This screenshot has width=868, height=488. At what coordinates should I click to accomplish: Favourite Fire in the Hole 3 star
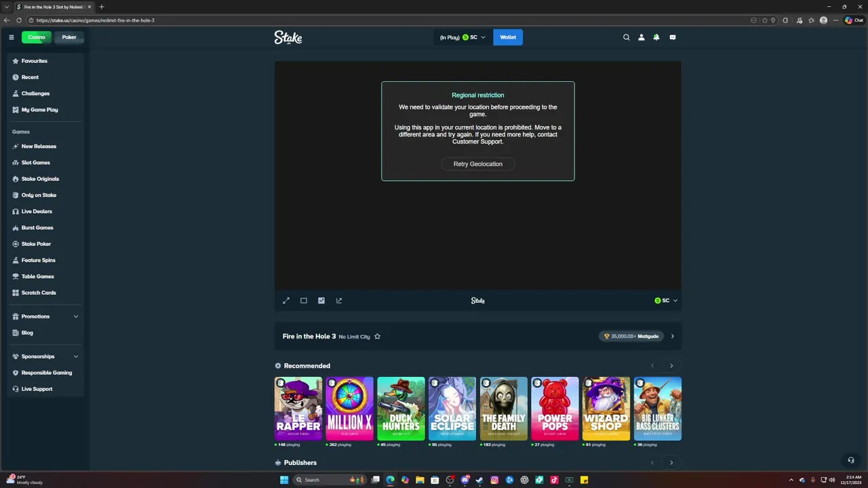378,336
